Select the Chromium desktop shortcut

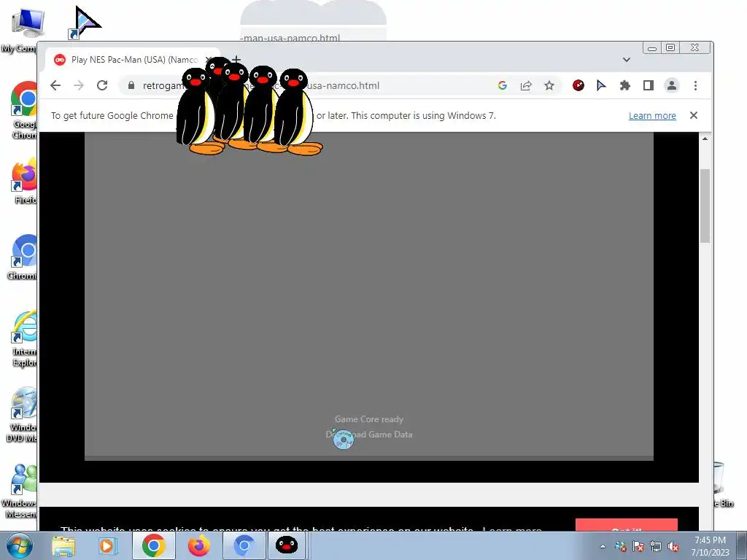(x=23, y=257)
